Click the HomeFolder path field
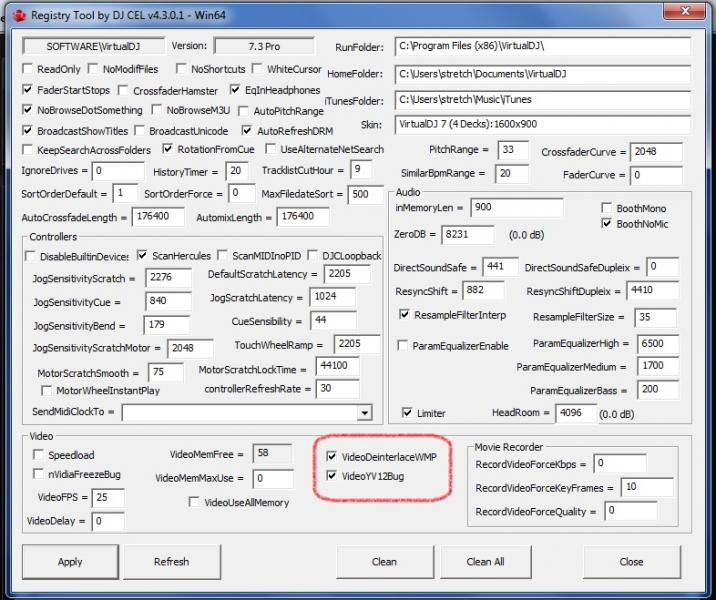 pyautogui.click(x=542, y=74)
